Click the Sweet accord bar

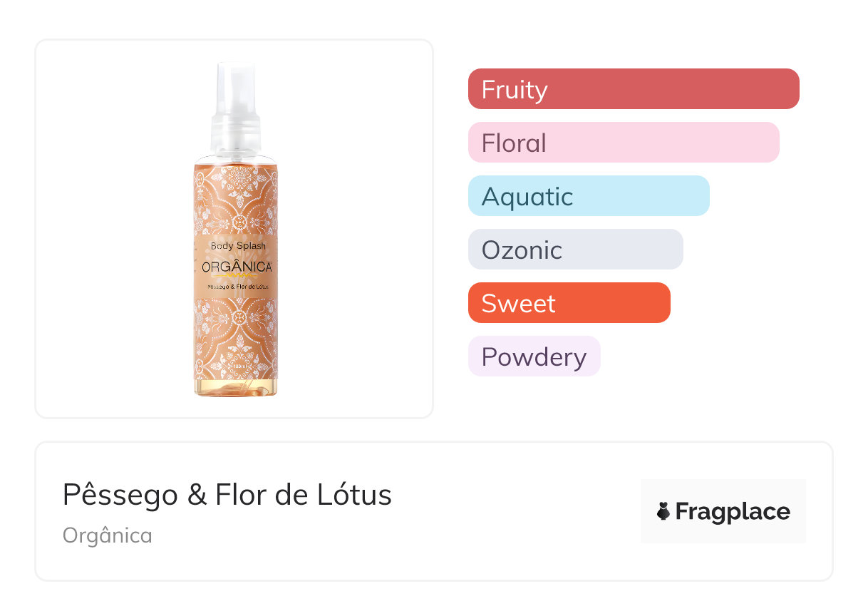click(569, 303)
